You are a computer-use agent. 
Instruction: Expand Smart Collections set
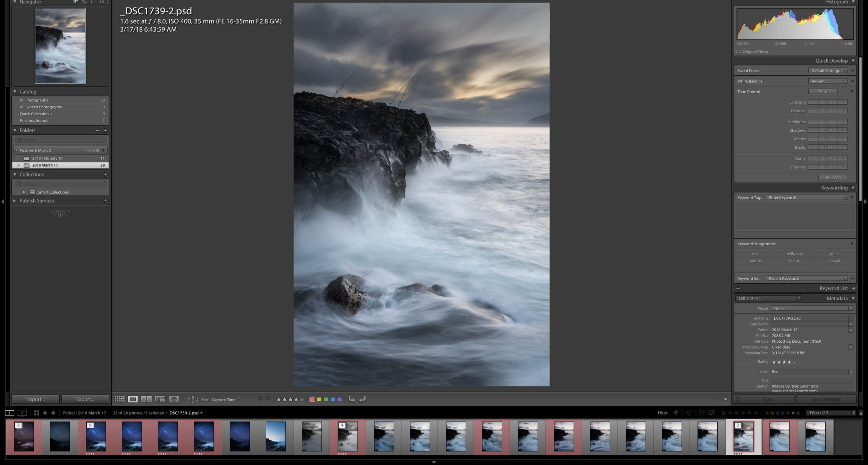click(24, 192)
